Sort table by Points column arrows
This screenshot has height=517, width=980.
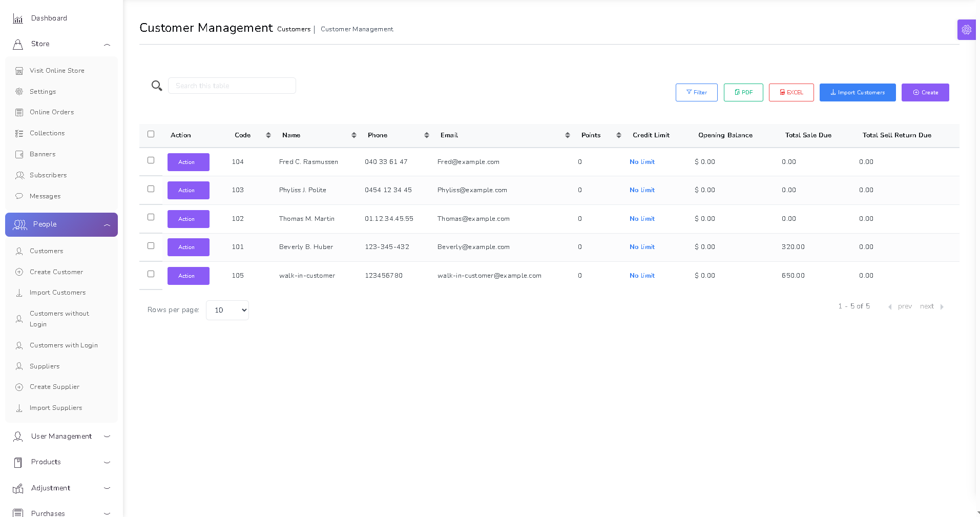pos(618,135)
